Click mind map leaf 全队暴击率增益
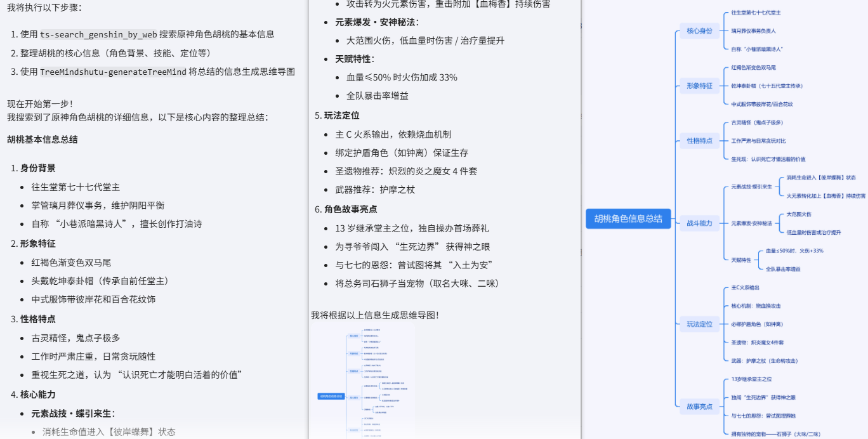Image resolution: width=868 pixels, height=439 pixels. tap(783, 269)
